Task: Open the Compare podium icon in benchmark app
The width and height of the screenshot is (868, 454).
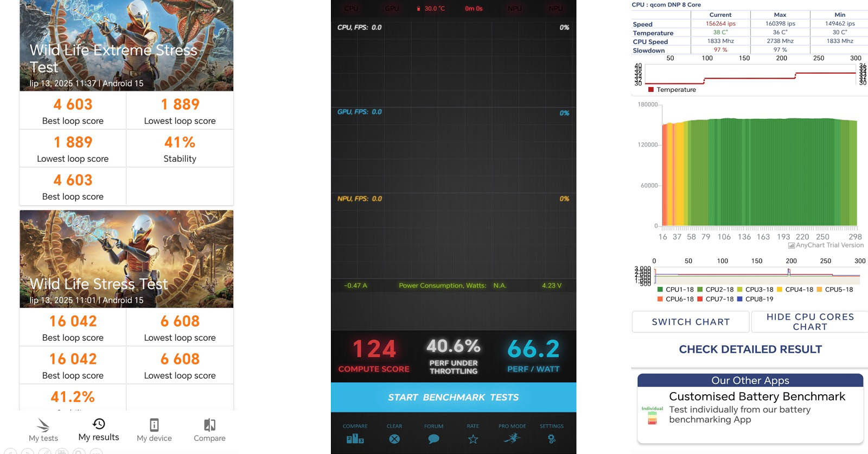Action: (355, 438)
